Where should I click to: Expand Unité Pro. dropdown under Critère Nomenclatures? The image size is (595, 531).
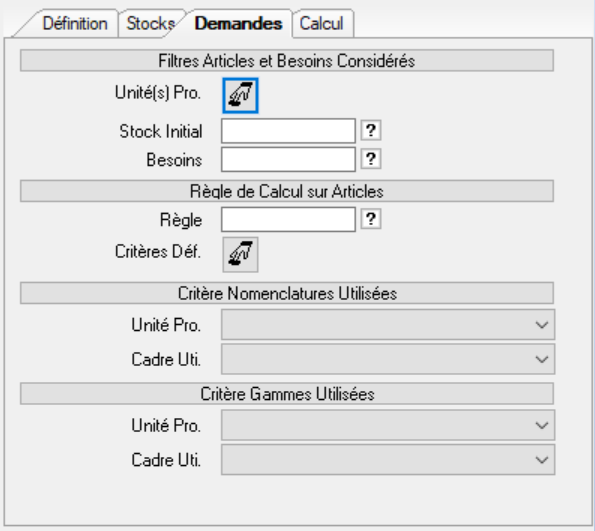388,325
